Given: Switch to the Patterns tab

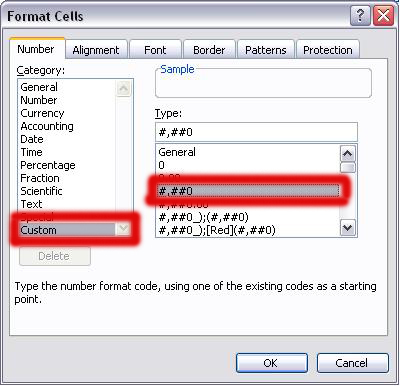Looking at the screenshot, I should pos(266,50).
